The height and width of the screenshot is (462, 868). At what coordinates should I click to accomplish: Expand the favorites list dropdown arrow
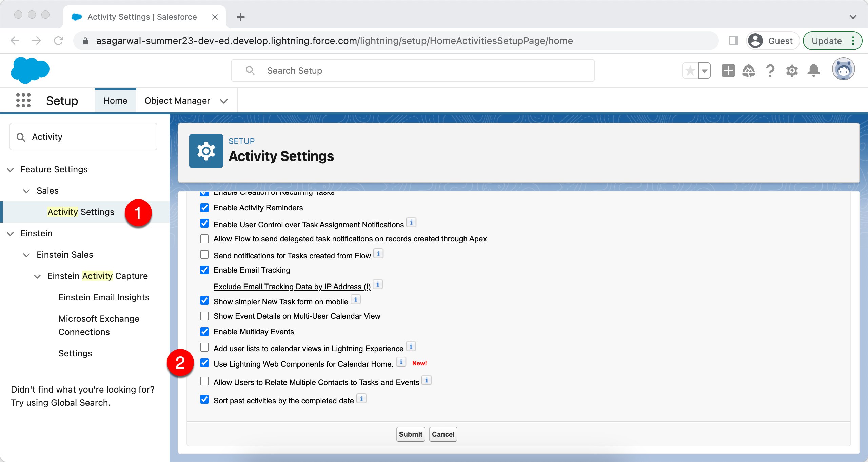coord(705,70)
